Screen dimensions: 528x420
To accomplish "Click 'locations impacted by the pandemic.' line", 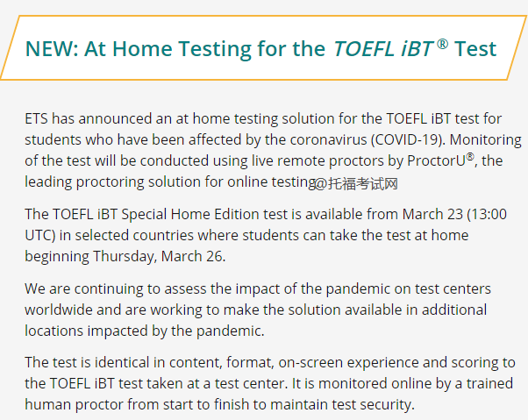I will tap(145, 331).
